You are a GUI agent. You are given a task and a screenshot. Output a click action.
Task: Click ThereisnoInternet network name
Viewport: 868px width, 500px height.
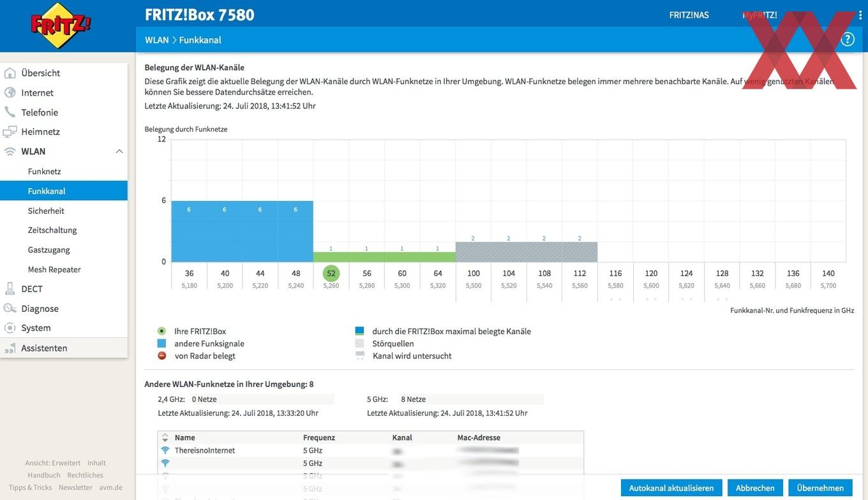(x=205, y=450)
